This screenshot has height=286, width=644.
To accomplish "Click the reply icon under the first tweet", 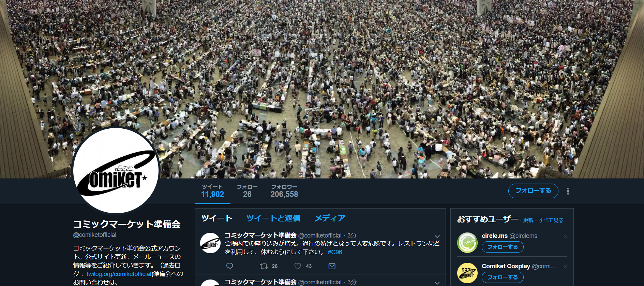I will (229, 266).
